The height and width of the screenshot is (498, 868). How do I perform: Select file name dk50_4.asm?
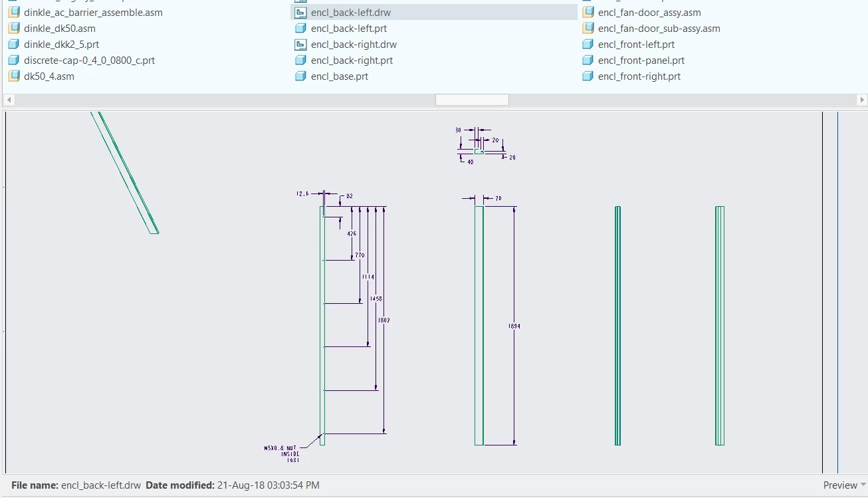tap(49, 76)
